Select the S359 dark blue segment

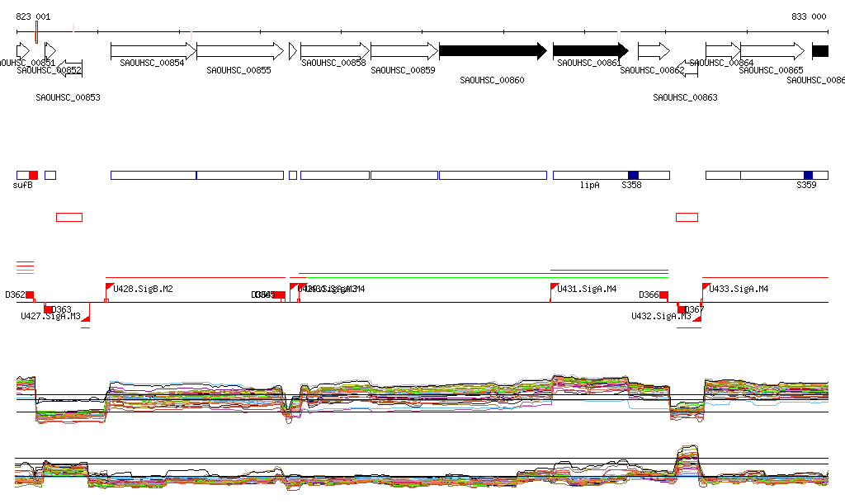(808, 175)
